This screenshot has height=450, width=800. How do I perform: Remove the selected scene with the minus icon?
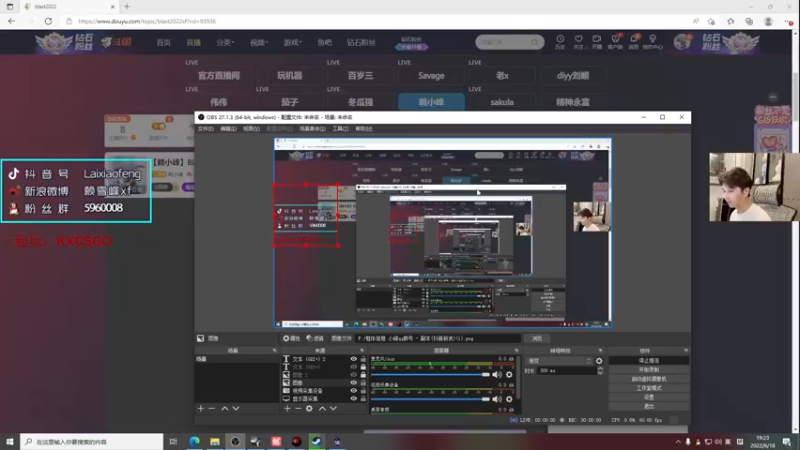tap(212, 409)
